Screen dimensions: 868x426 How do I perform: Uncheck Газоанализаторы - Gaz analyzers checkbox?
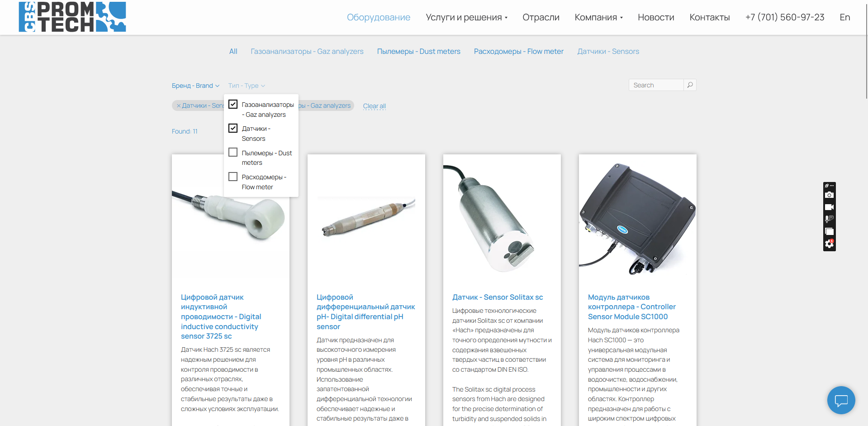(x=233, y=104)
